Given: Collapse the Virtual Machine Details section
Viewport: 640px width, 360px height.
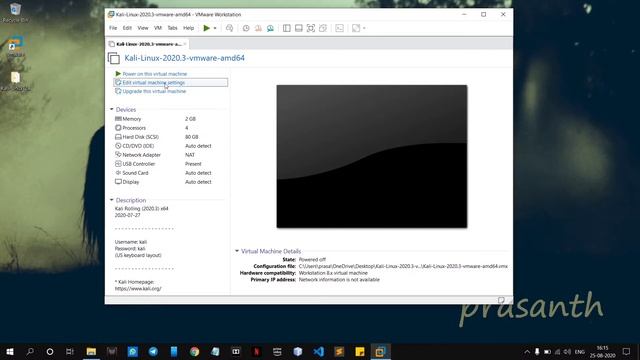Looking at the screenshot, I should pos(237,251).
